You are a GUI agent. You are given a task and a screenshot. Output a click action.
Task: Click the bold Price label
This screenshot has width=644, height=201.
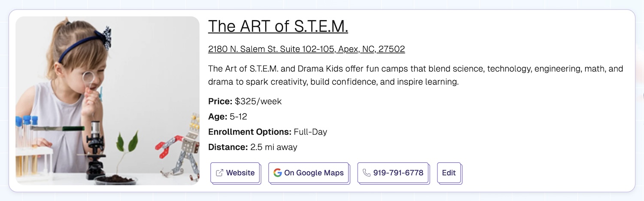tap(220, 101)
